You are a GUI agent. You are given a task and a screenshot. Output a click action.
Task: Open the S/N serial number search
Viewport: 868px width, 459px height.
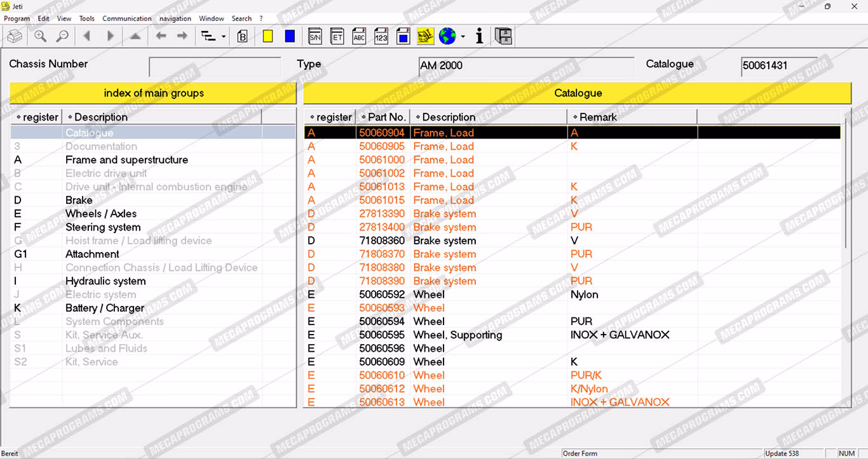tap(315, 37)
